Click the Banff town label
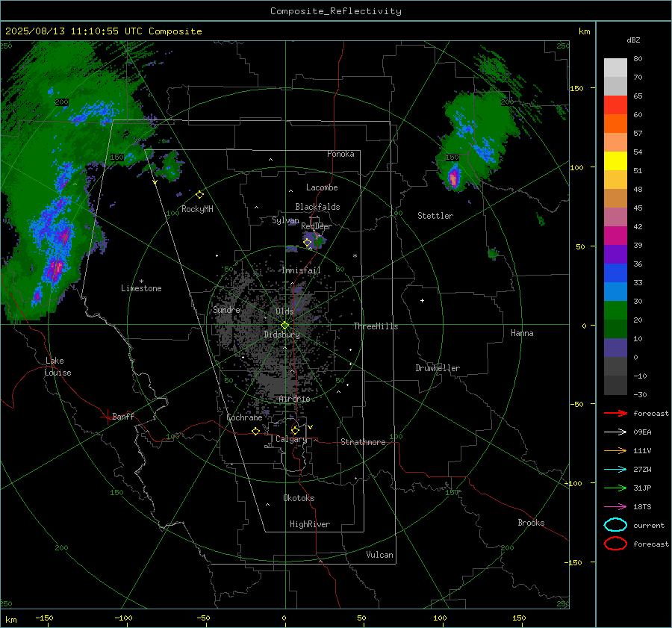The width and height of the screenshot is (672, 628). [x=123, y=416]
